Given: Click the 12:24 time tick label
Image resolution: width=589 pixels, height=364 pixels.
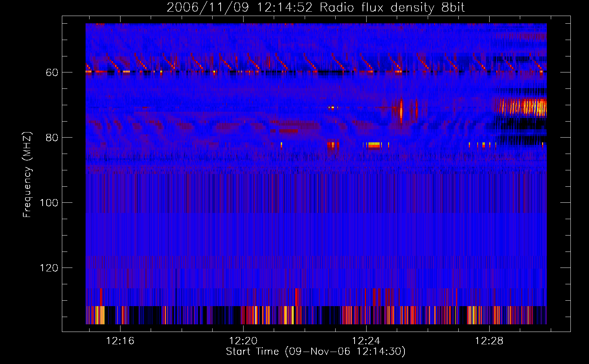Looking at the screenshot, I should coord(366,341).
